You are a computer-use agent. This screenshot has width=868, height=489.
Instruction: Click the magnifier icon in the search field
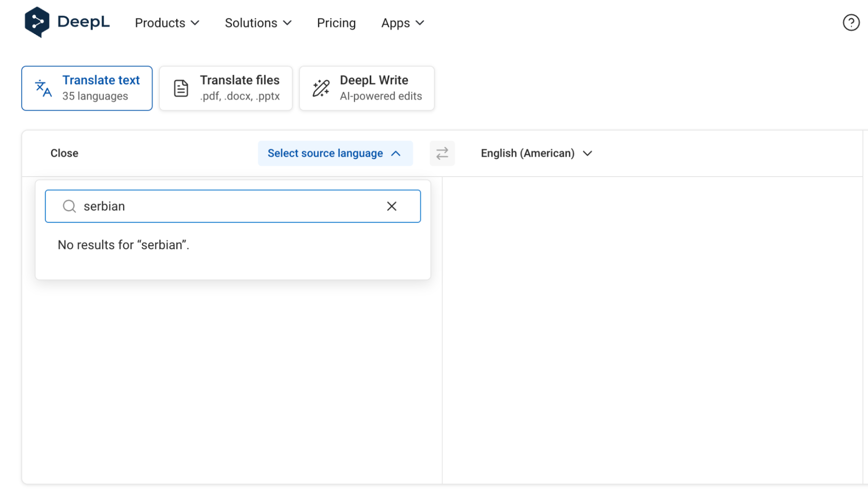[69, 206]
